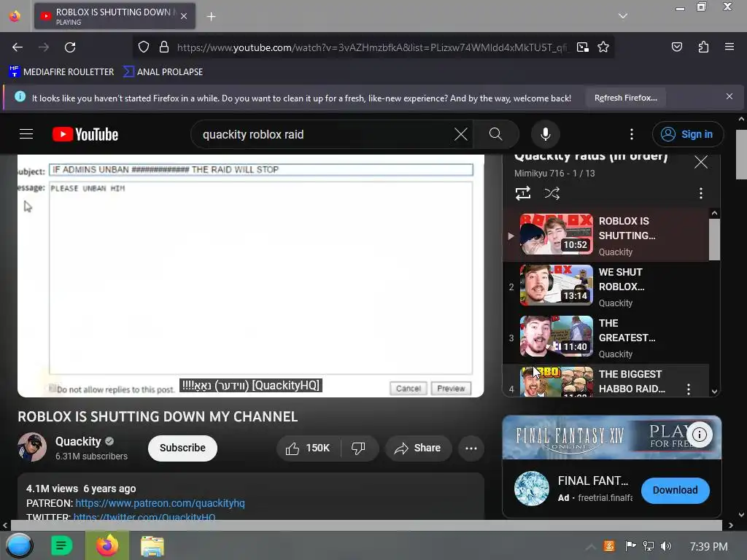Toggle loop playlist icon
The height and width of the screenshot is (560, 747).
[522, 193]
